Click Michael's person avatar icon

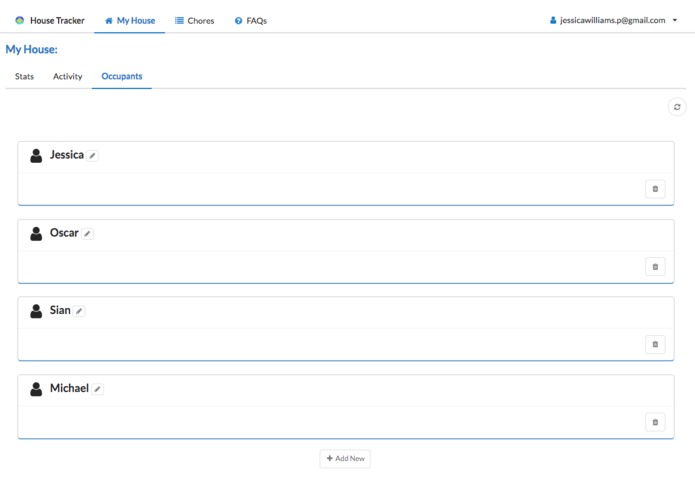click(36, 389)
